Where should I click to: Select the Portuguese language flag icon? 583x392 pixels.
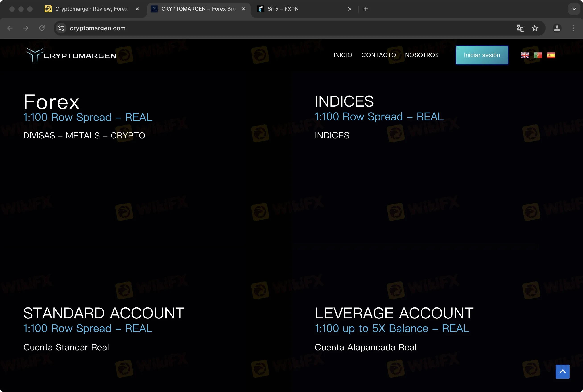point(538,55)
